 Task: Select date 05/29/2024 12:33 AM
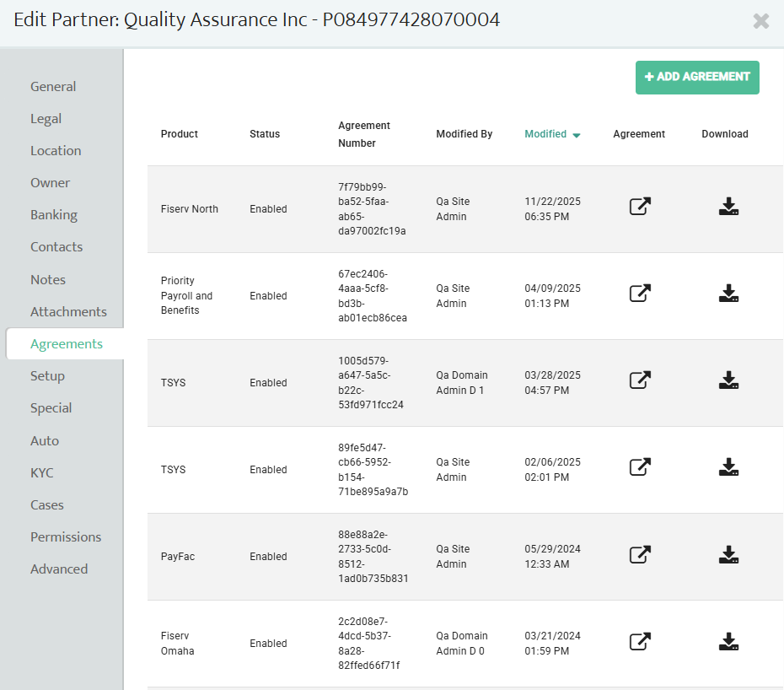[552, 557]
